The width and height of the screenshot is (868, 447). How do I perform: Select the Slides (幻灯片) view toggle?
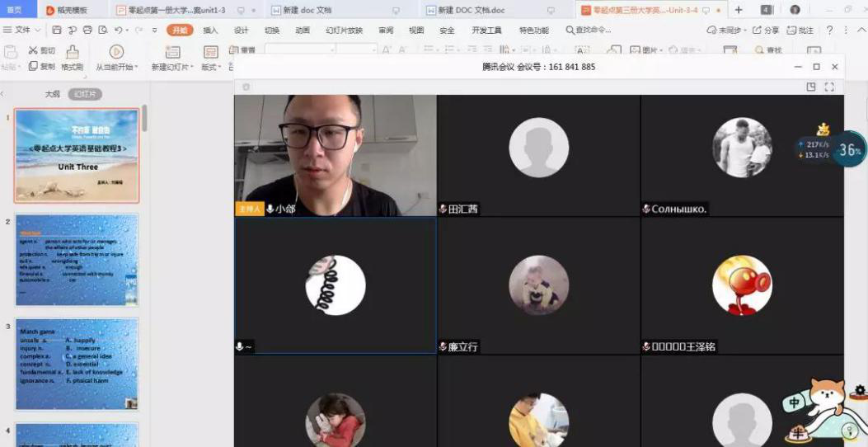click(85, 94)
